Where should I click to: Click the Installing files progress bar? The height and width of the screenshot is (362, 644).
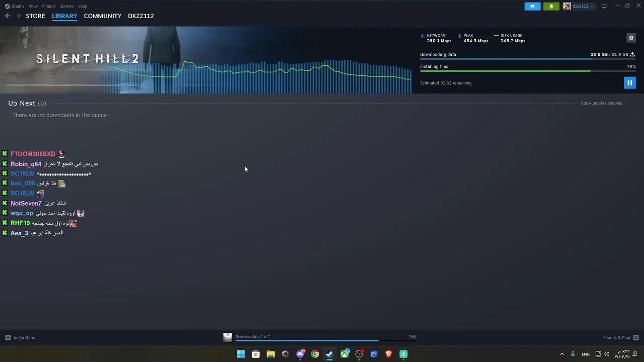[x=528, y=71]
